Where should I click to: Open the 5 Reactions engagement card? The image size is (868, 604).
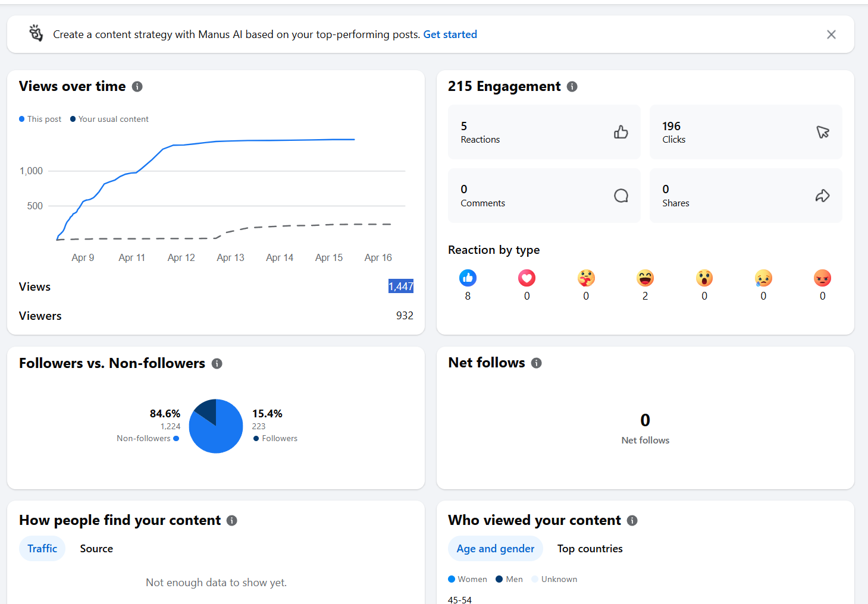(544, 132)
